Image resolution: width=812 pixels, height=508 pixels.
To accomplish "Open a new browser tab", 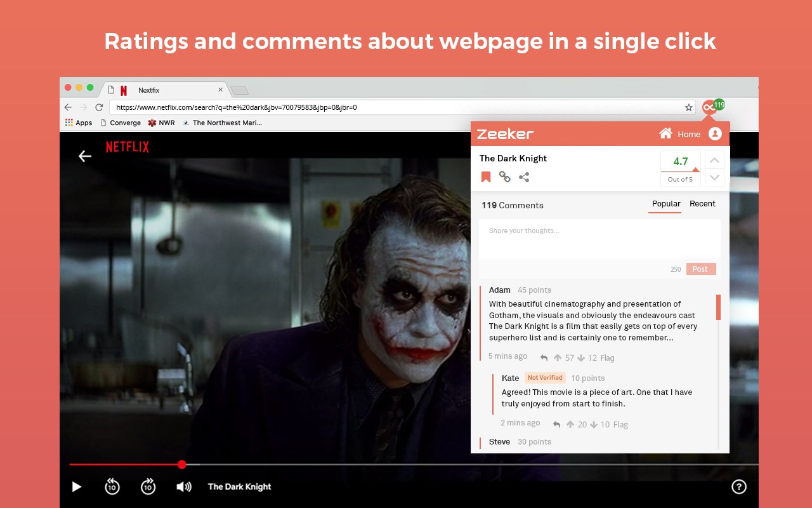I will (x=239, y=90).
